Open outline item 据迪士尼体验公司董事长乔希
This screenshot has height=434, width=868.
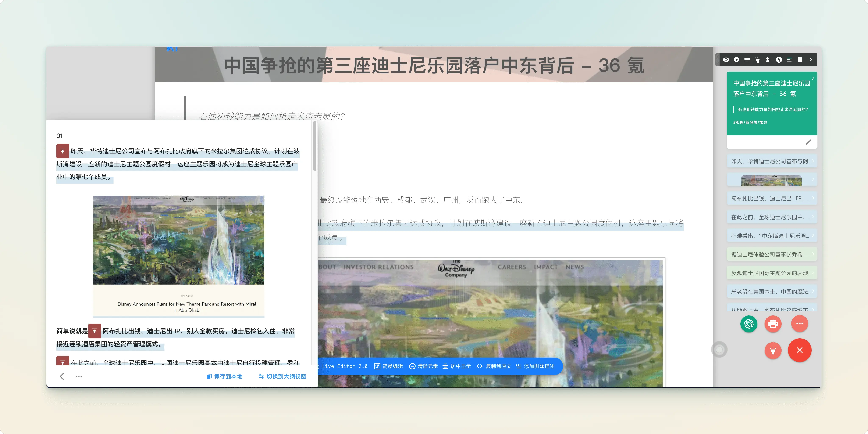click(772, 254)
